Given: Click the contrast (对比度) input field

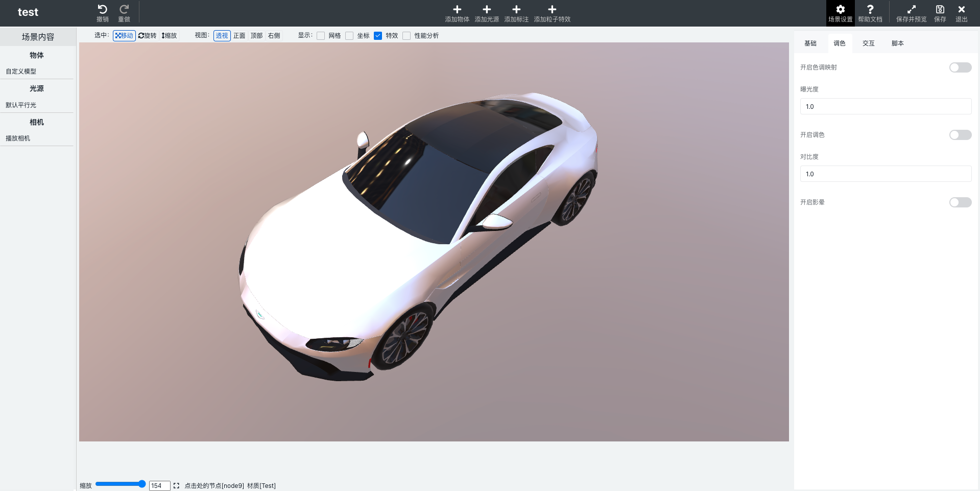Looking at the screenshot, I should pyautogui.click(x=886, y=174).
